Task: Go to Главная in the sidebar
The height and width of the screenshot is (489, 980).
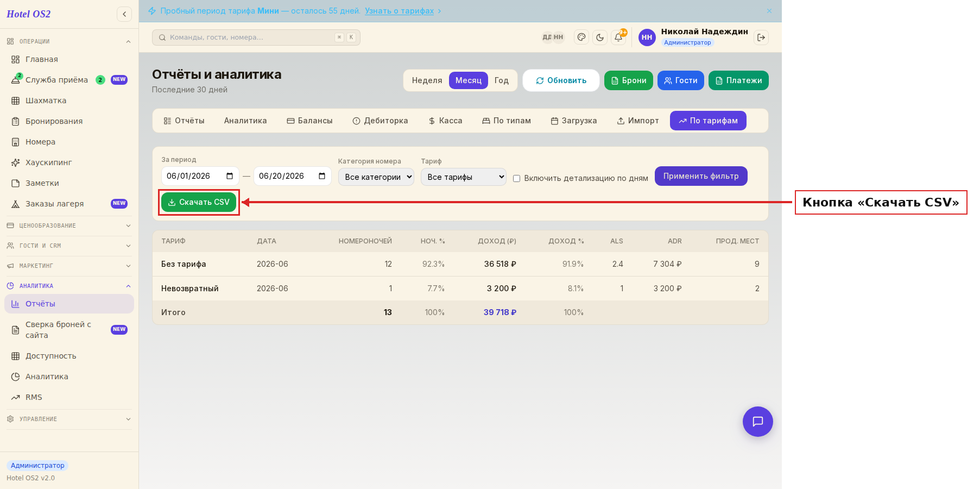Action: click(69, 59)
